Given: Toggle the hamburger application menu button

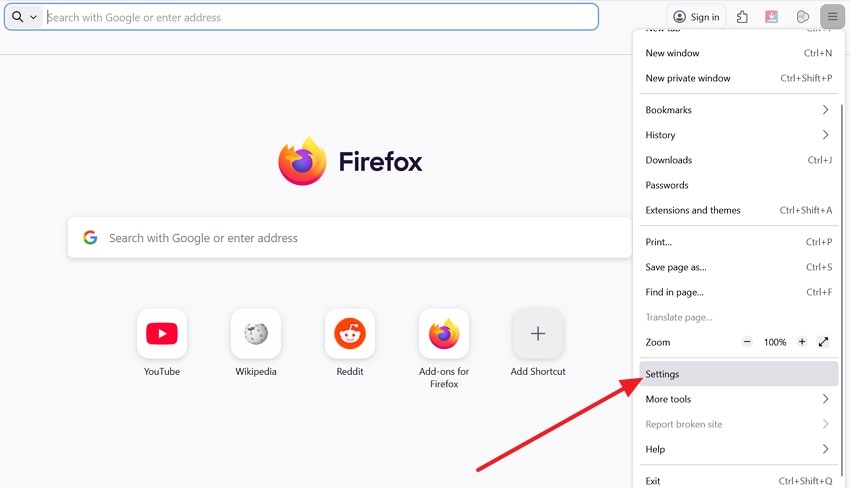Looking at the screenshot, I should 832,17.
